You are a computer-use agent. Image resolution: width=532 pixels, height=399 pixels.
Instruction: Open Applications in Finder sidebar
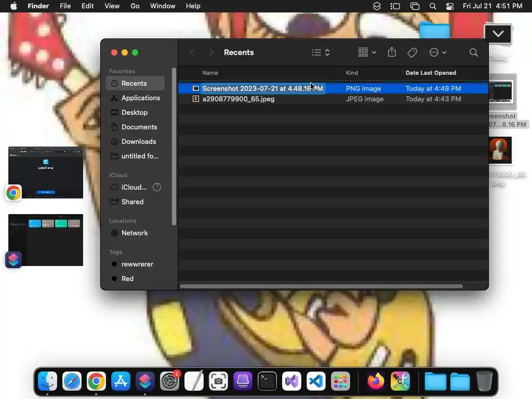(135, 98)
